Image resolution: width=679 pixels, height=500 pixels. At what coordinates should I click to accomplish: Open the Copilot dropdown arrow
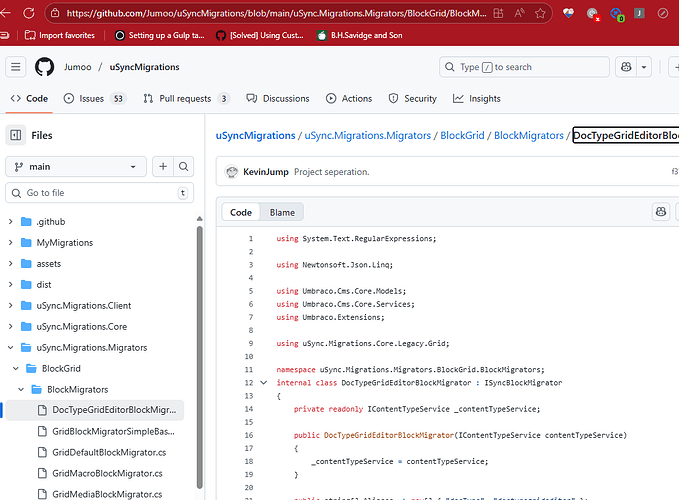[644, 67]
